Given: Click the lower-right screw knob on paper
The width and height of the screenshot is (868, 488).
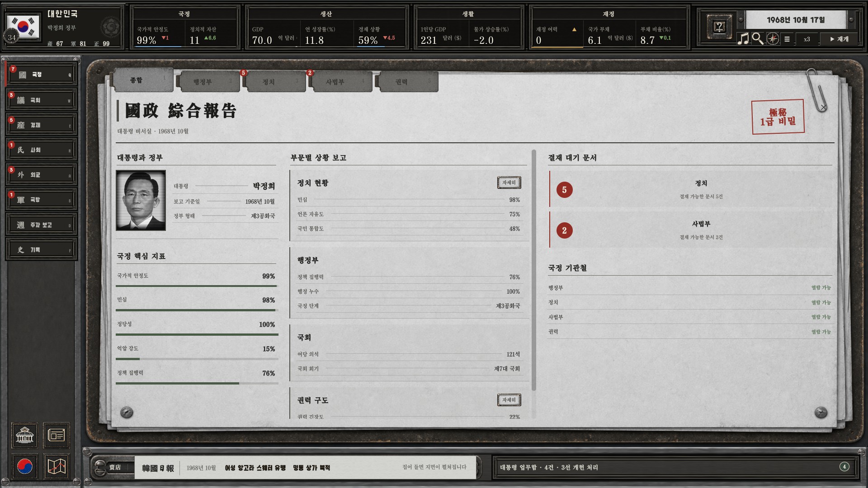Looking at the screenshot, I should (821, 412).
